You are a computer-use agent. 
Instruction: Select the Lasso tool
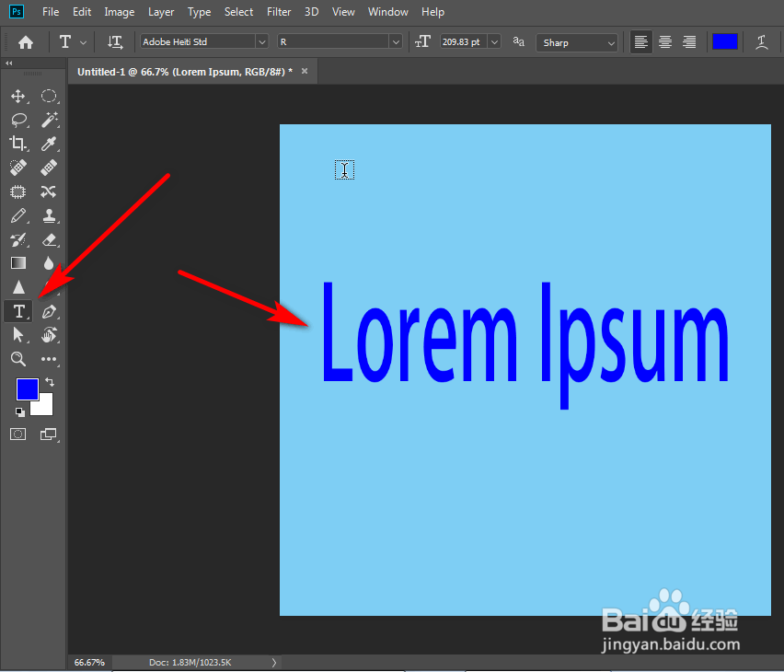click(x=18, y=120)
